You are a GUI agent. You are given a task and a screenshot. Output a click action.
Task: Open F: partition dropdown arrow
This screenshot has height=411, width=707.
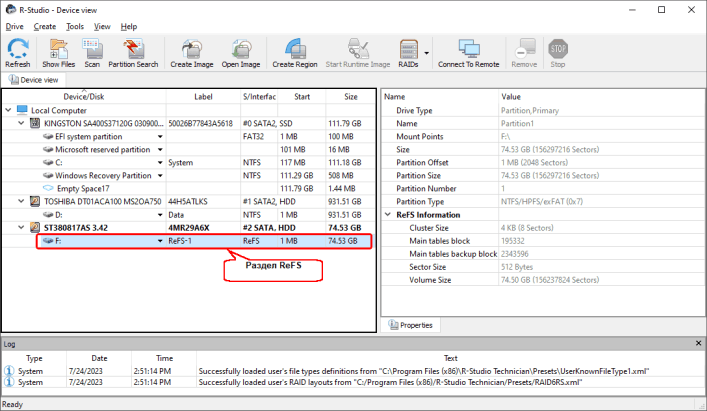pos(160,241)
